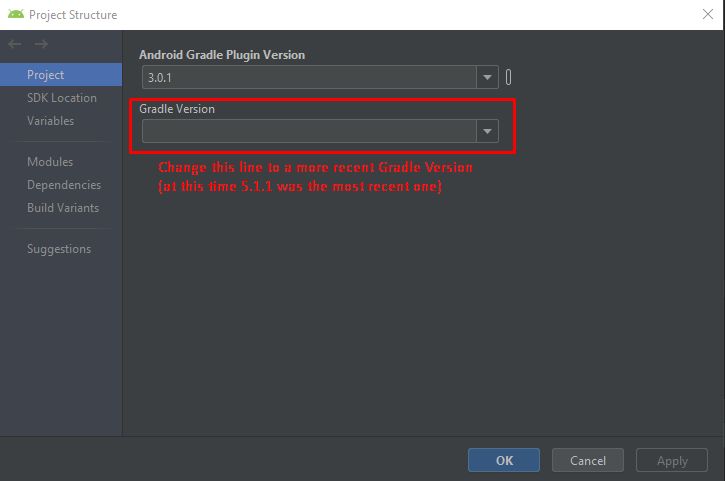Open Android Gradle Plugin Version dropdown arrow
The width and height of the screenshot is (725, 481).
(x=487, y=77)
